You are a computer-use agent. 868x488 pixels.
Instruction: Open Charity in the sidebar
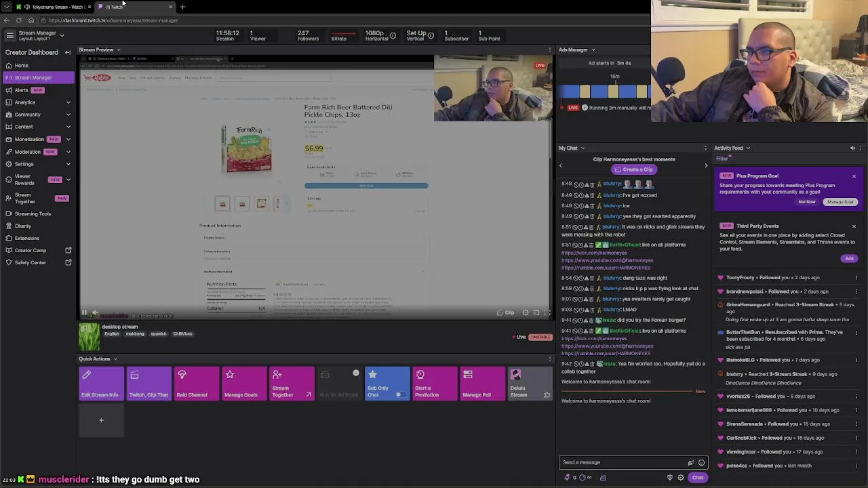[37, 226]
